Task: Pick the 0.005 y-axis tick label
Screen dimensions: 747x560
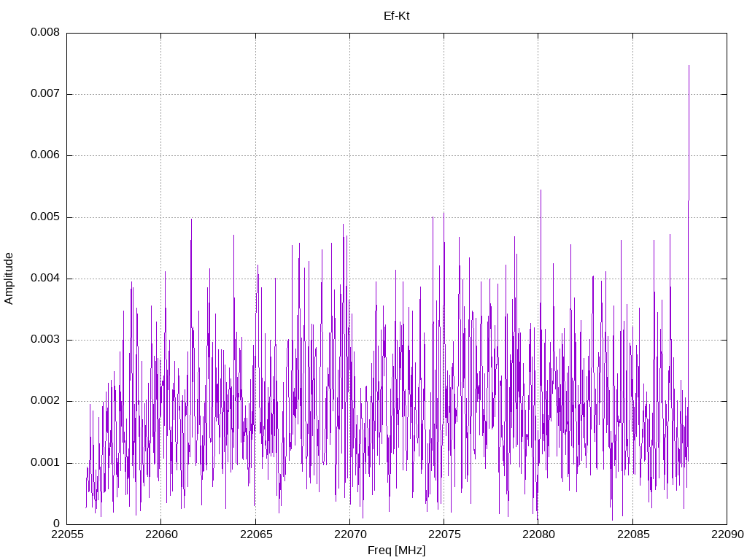Action: (44, 217)
